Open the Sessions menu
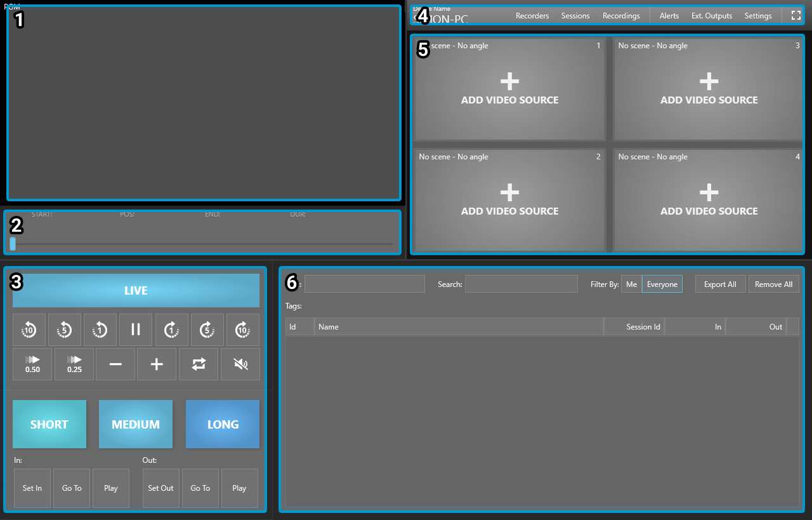Viewport: 812px width, 520px height. [575, 16]
